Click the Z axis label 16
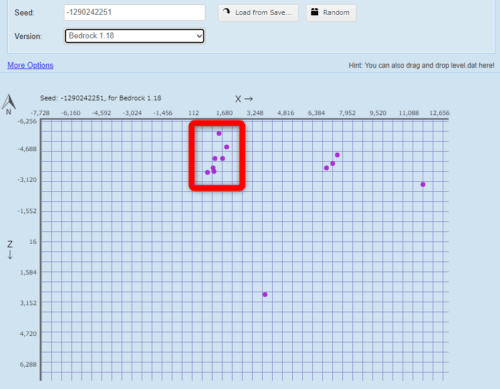 tap(33, 242)
